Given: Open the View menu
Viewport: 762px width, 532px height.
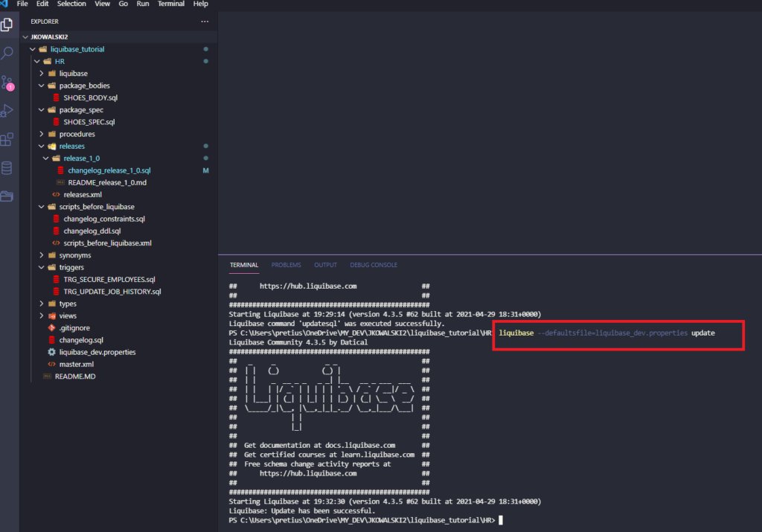Looking at the screenshot, I should click(x=102, y=4).
